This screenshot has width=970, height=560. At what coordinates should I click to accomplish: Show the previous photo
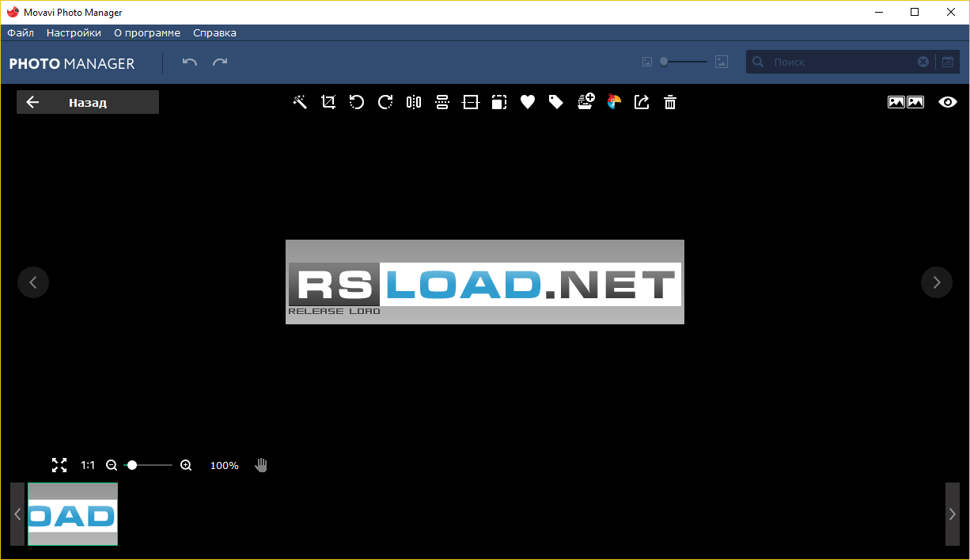pyautogui.click(x=33, y=282)
